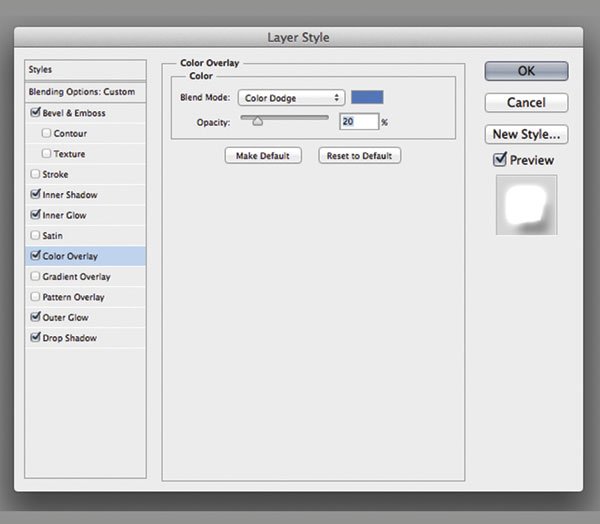This screenshot has width=600, height=524.
Task: Enable the Contour checkbox
Action: (x=47, y=133)
